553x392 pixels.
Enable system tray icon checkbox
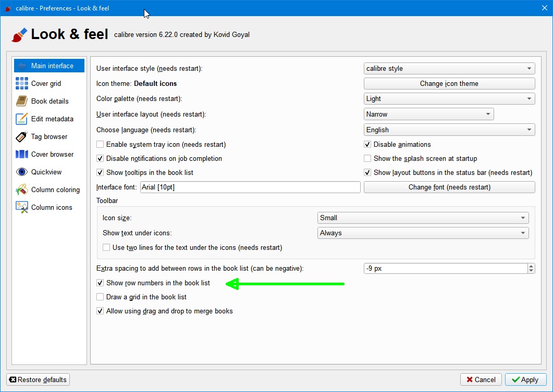100,144
